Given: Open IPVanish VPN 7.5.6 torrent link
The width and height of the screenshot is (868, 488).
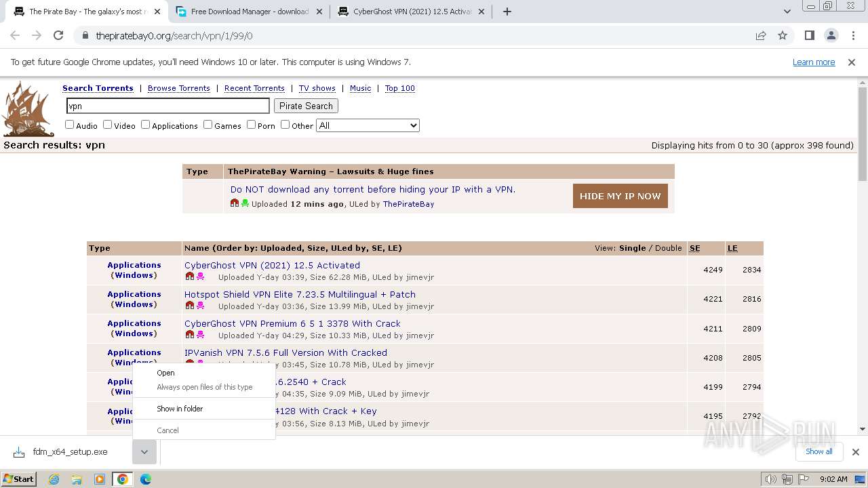Looking at the screenshot, I should pos(285,352).
